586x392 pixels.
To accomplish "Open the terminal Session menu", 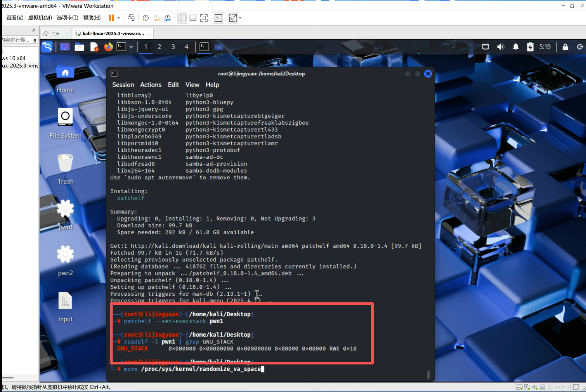I will [123, 85].
